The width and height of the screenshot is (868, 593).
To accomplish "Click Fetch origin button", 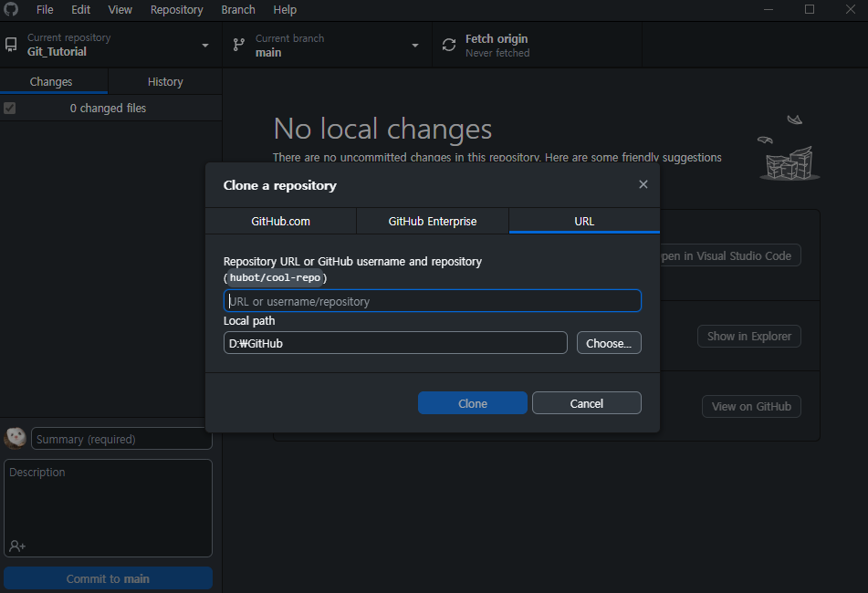I will [x=537, y=45].
